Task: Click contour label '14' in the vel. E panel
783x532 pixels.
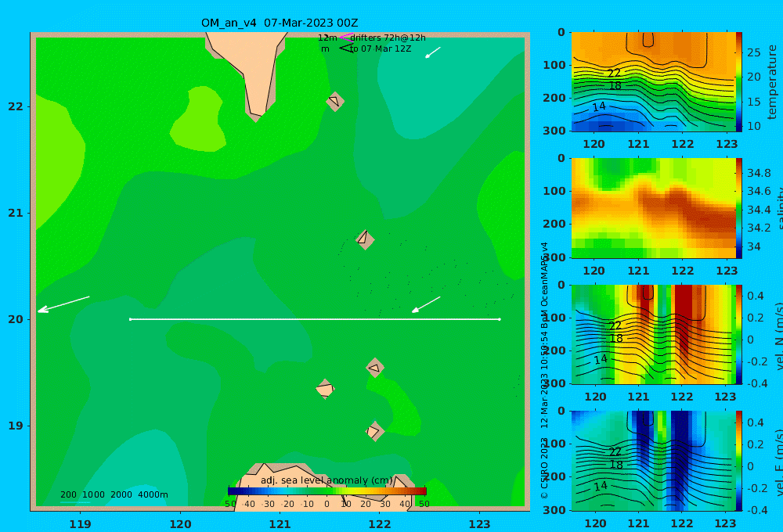Action: point(601,486)
